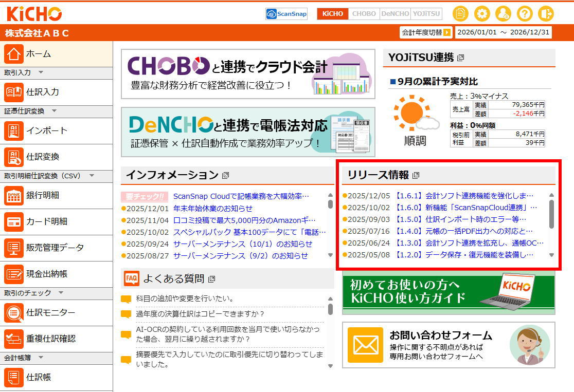Image resolution: width=574 pixels, height=392 pixels.
Task: Open the settings gear icon in header
Action: pos(482,14)
